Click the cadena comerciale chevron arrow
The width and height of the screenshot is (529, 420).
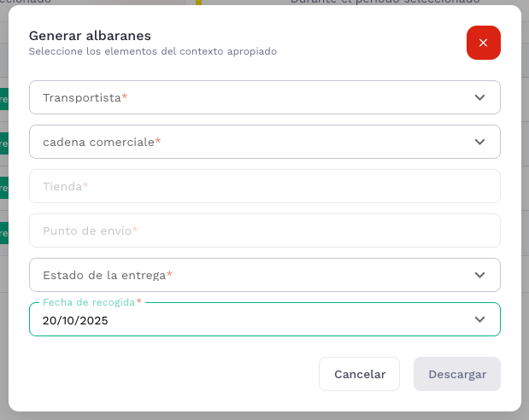click(479, 142)
